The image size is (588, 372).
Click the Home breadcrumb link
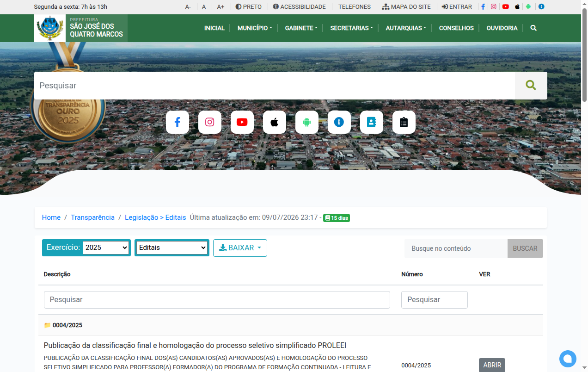[x=51, y=217]
